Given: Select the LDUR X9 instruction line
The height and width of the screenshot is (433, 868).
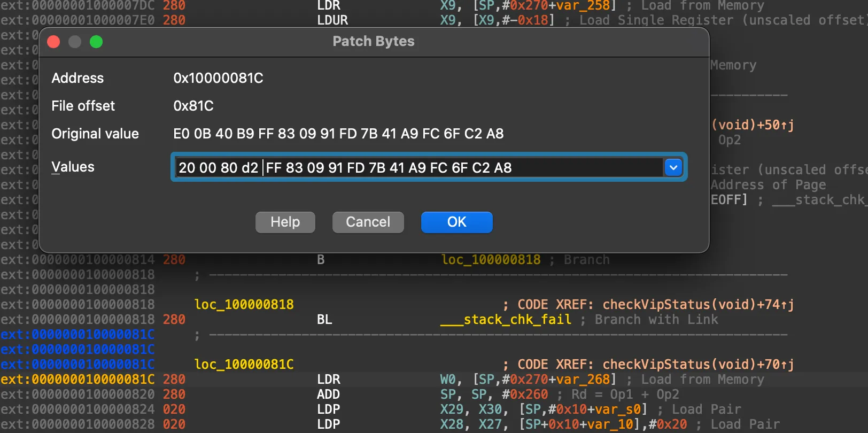Looking at the screenshot, I should point(332,20).
